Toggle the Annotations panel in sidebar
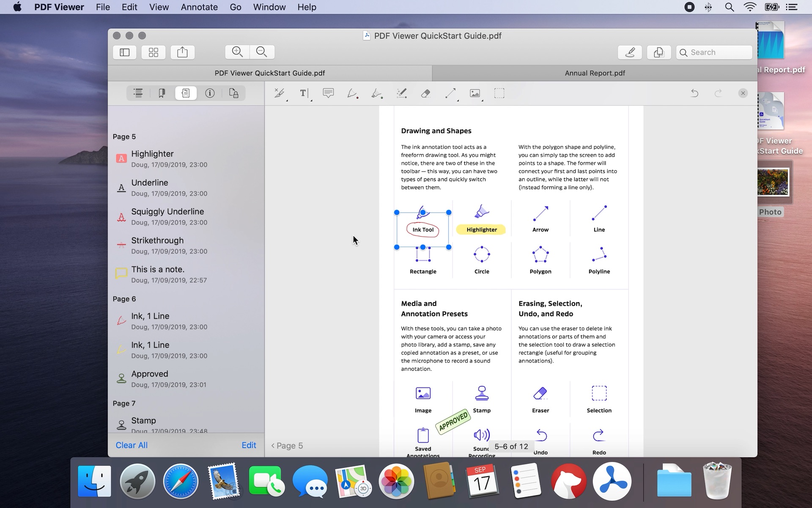Screen dimensions: 812x508 186,93
